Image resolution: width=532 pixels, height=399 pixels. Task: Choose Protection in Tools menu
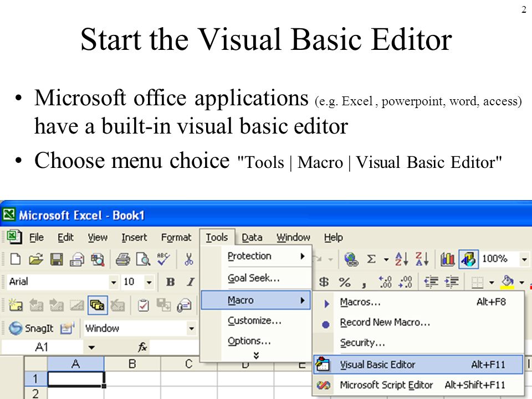click(x=256, y=256)
